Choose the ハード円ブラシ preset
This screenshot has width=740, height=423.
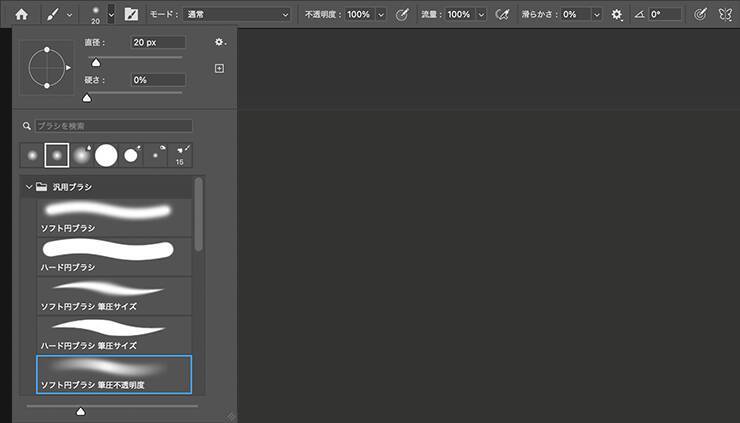[114, 256]
